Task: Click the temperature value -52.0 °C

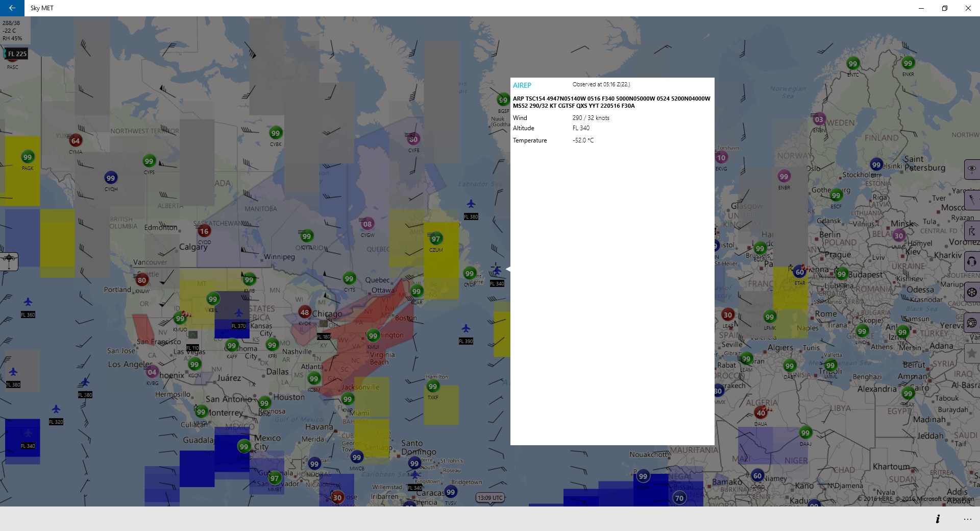Action: [x=583, y=140]
